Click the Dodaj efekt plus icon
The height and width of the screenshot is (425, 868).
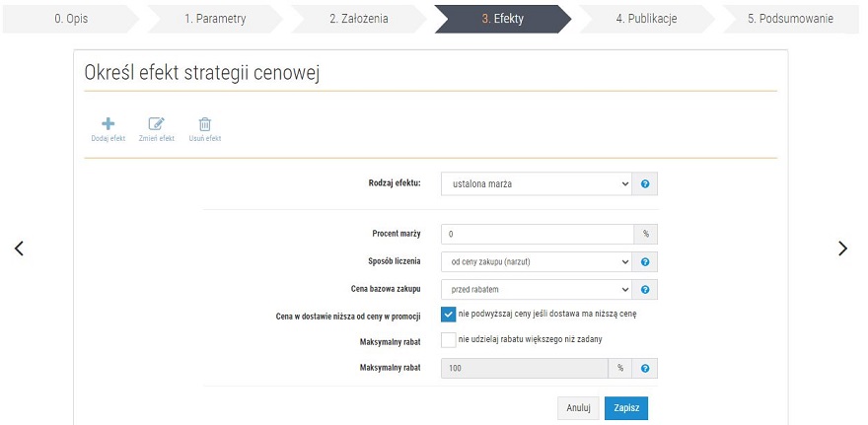(108, 124)
